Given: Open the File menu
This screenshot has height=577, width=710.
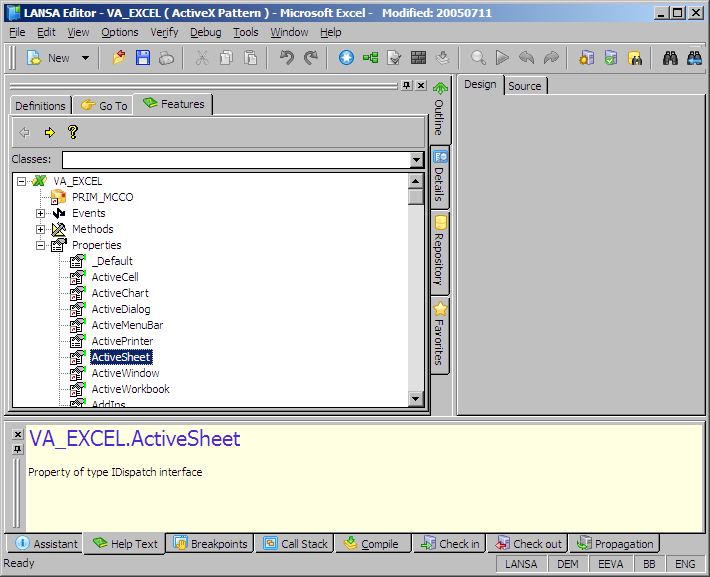Looking at the screenshot, I should (17, 32).
